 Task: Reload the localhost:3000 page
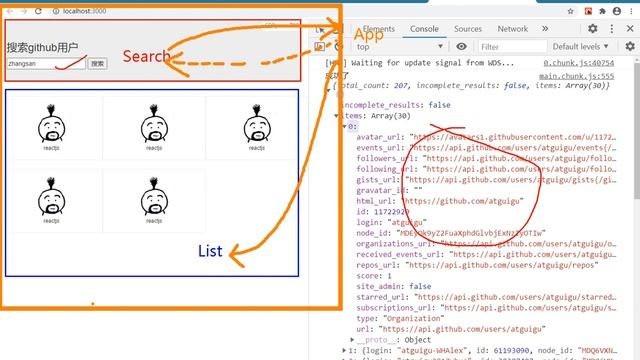click(38, 11)
